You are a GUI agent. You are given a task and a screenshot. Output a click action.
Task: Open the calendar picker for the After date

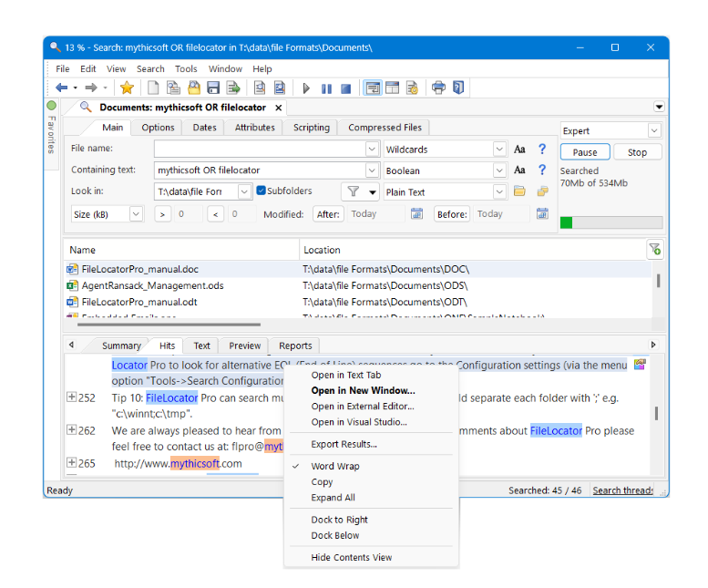tap(416, 214)
